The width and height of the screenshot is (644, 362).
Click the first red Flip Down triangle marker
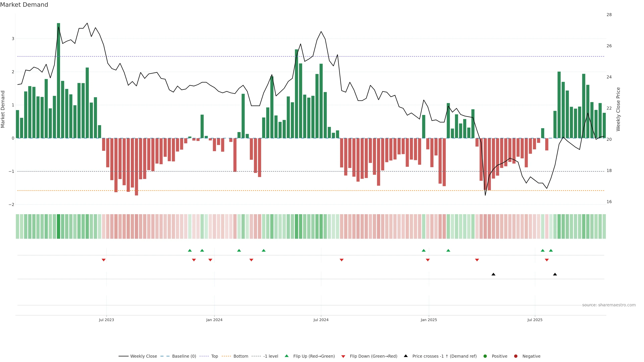tap(103, 260)
